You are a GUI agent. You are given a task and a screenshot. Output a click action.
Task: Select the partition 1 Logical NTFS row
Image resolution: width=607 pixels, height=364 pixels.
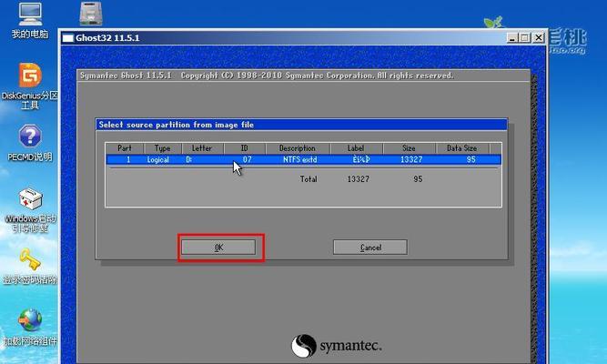click(304, 159)
